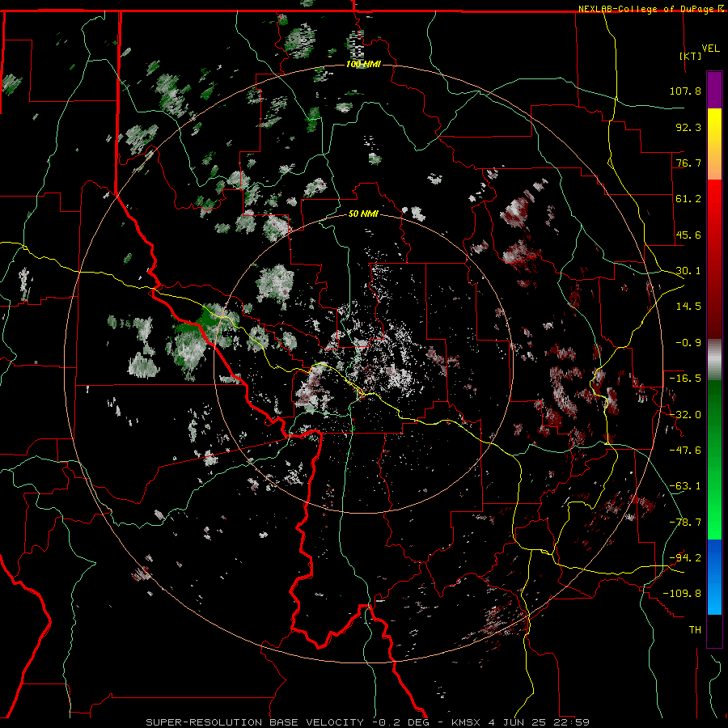Click the 61.2 velocity scale value
Screen dimensions: 728x728
[688, 199]
